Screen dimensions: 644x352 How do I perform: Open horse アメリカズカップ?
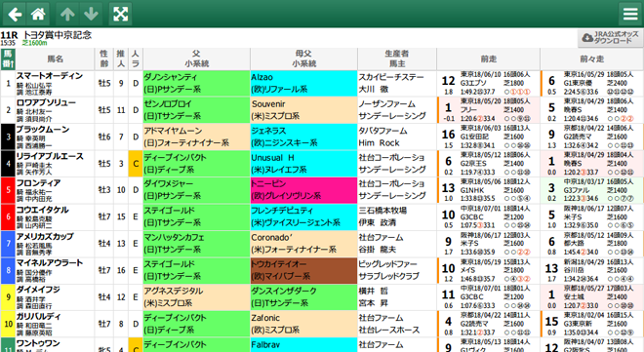point(45,236)
